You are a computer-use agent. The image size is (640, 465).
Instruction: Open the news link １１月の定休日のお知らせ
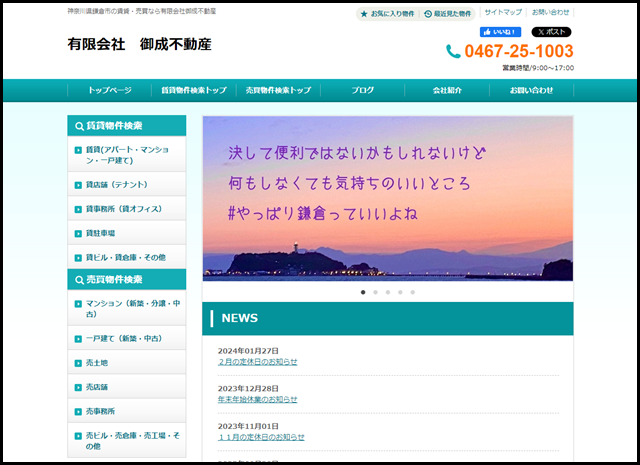[261, 437]
